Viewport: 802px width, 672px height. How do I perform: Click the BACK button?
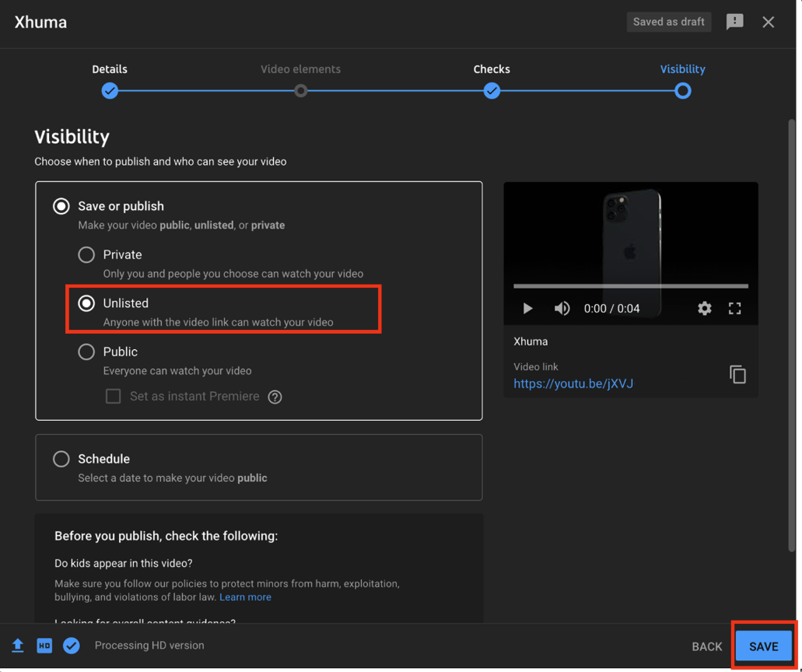pyautogui.click(x=707, y=646)
